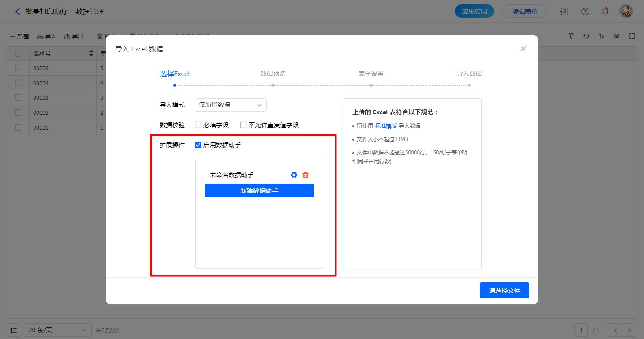Click the 新建数据助手 button
Image resolution: width=644 pixels, height=339 pixels.
coord(259,191)
